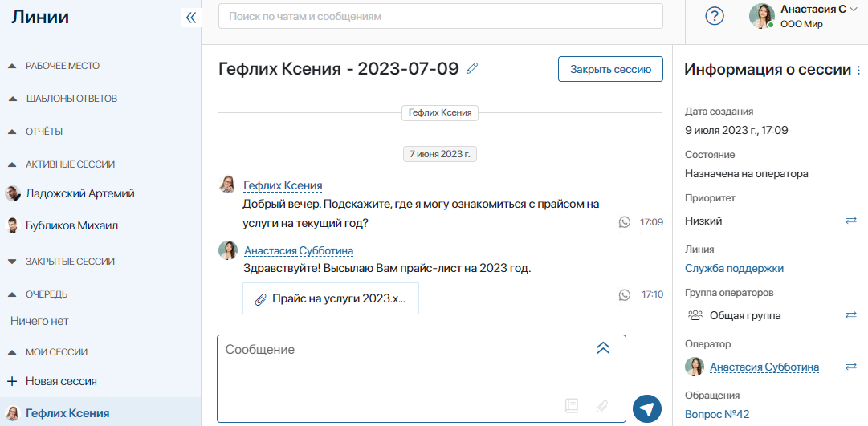Click WhatsApp icon beside 17:09 message
The width and height of the screenshot is (868, 426).
[x=625, y=222]
